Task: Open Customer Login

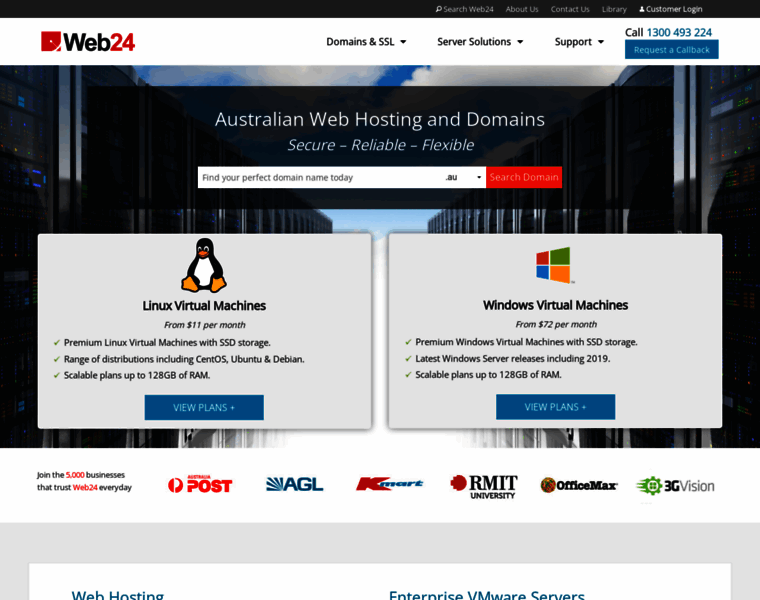Action: click(x=671, y=9)
